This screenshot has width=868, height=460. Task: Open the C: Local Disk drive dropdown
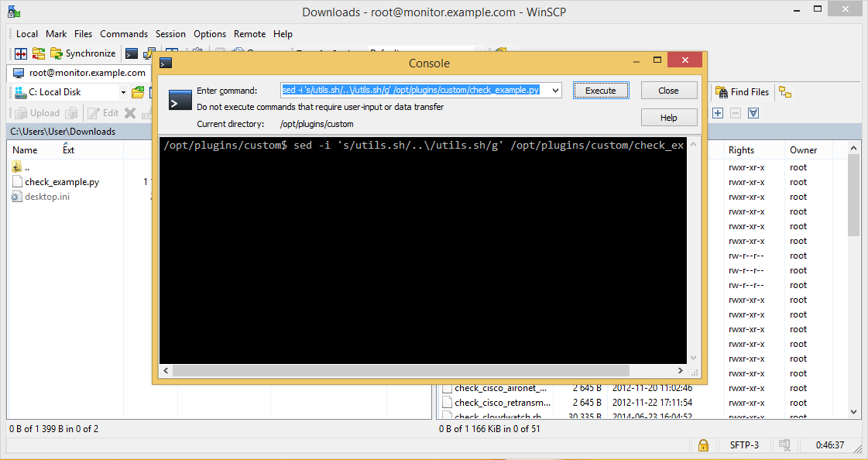123,92
